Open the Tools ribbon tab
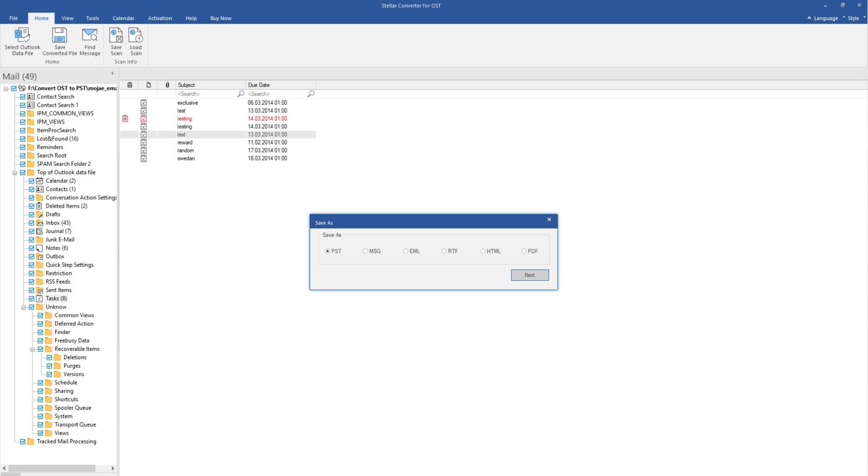 click(93, 18)
